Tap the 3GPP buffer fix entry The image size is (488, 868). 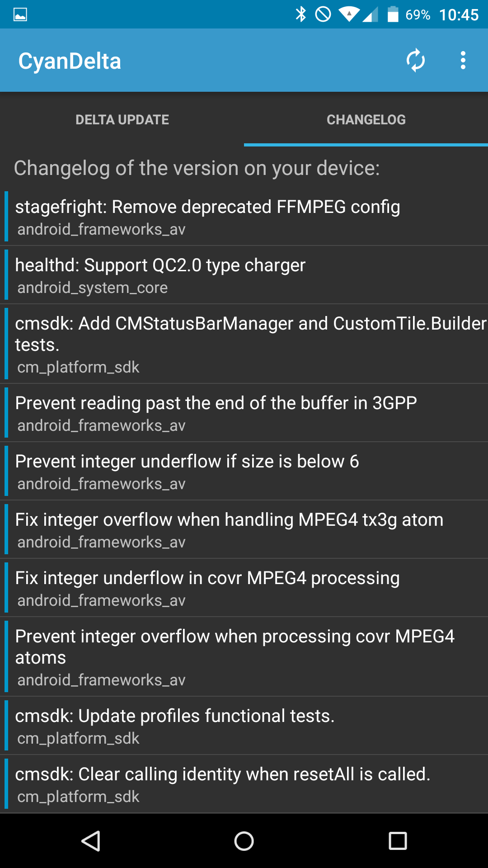click(244, 413)
